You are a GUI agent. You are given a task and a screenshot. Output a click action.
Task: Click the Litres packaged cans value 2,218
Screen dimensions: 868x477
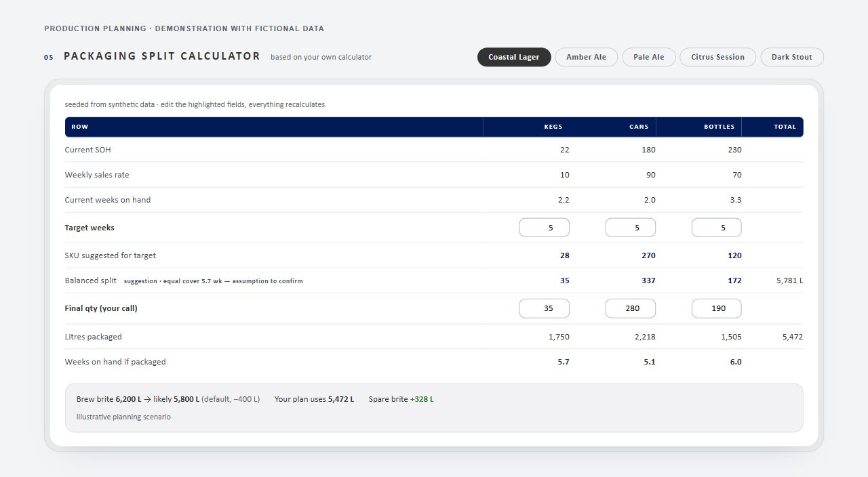[645, 337]
